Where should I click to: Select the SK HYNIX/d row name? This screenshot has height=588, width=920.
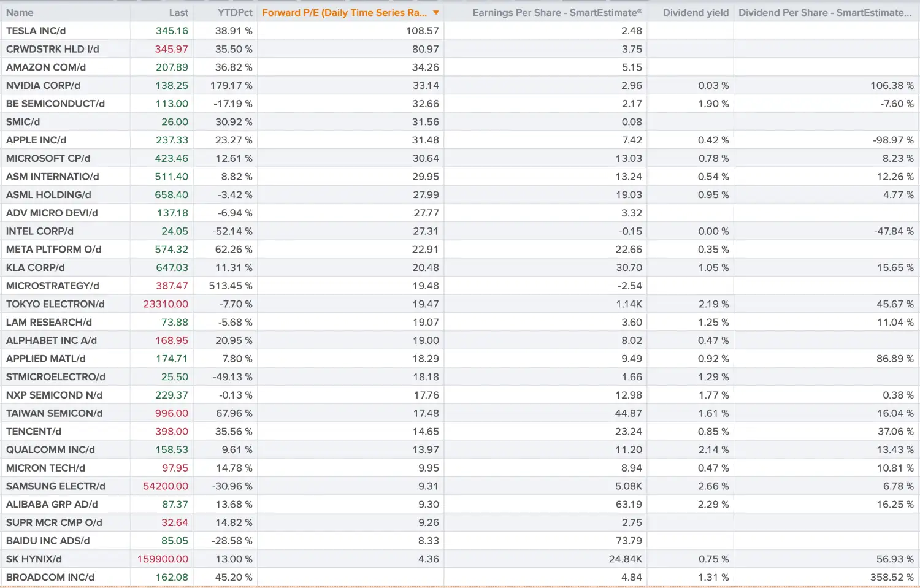34,559
